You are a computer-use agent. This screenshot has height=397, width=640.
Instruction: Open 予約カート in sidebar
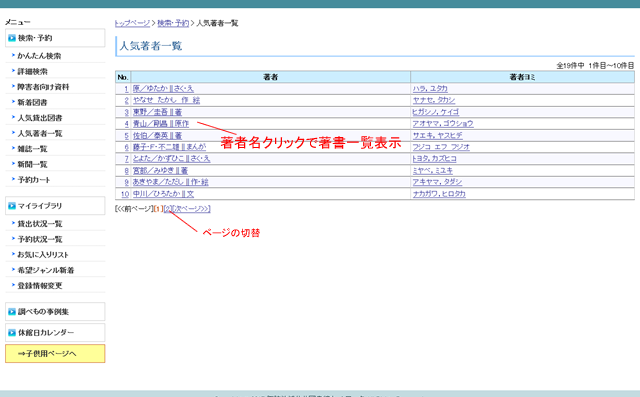tap(34, 180)
